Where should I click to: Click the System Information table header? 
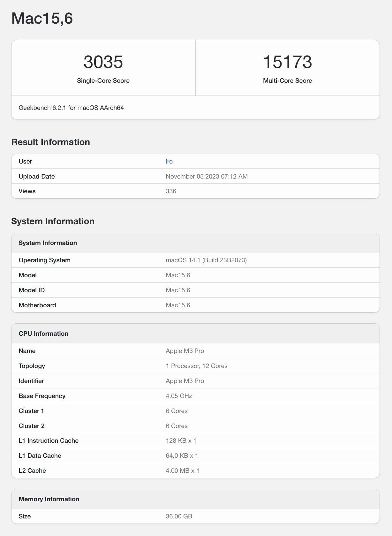pos(48,243)
